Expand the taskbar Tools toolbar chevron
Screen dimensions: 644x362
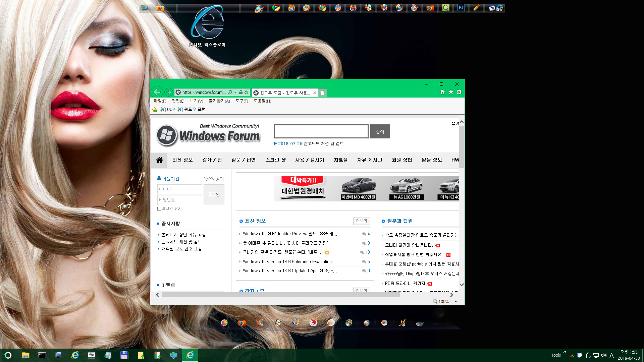point(565,352)
